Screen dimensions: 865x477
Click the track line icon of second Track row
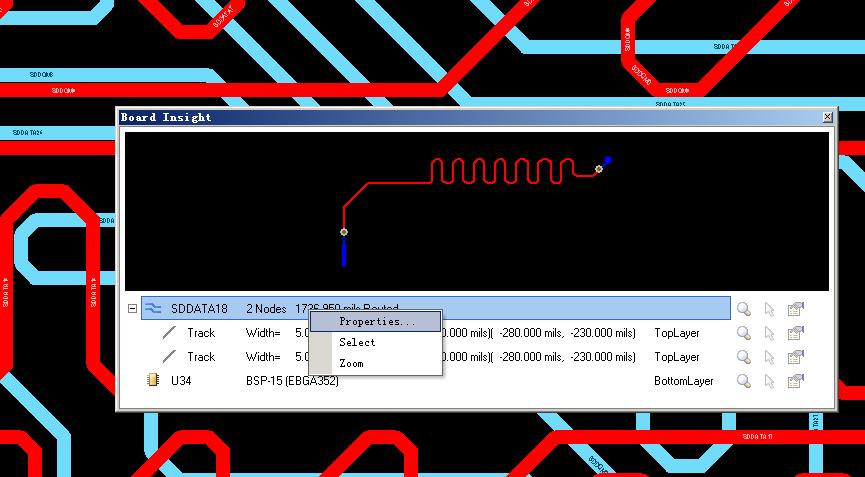[x=169, y=357]
